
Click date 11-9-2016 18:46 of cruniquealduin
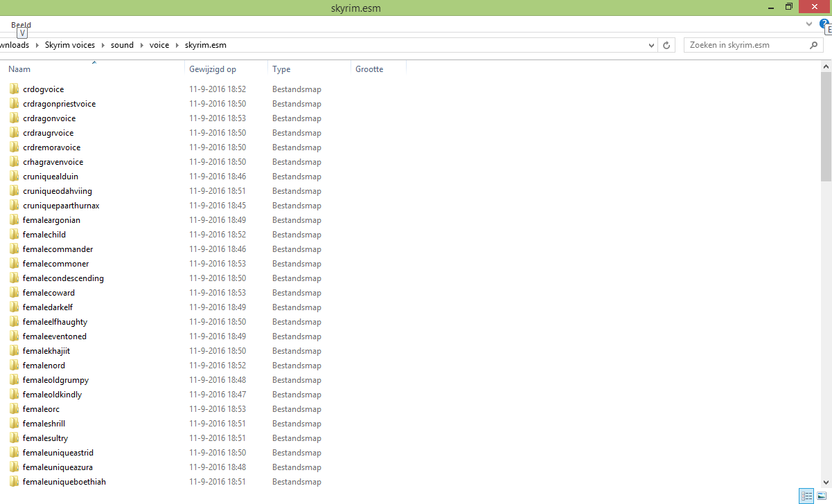coord(218,177)
